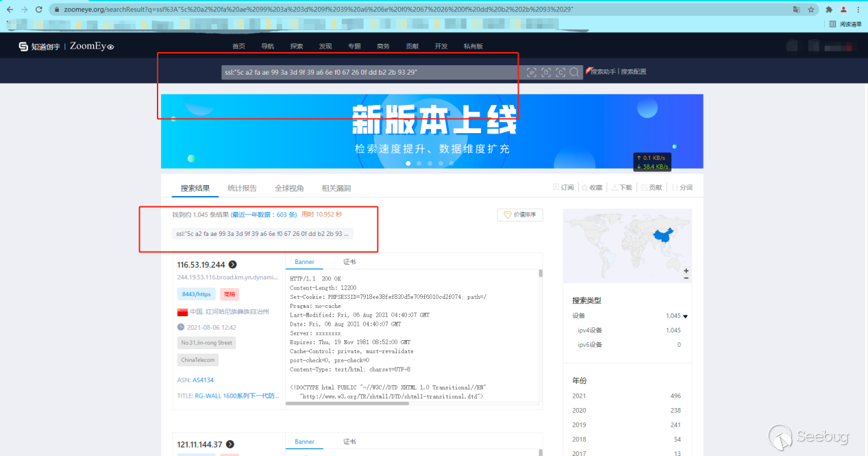Open the 证书 tab of first result
868x456 pixels.
[x=349, y=262]
